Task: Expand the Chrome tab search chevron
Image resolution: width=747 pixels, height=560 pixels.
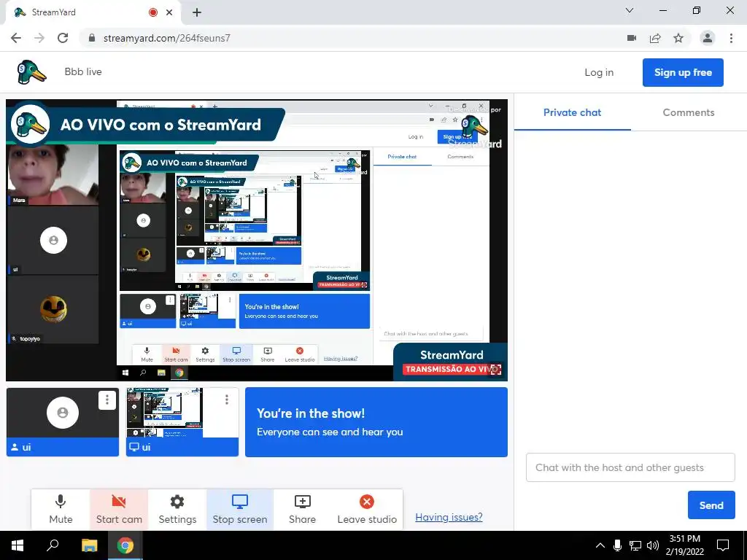Action: coord(630,10)
